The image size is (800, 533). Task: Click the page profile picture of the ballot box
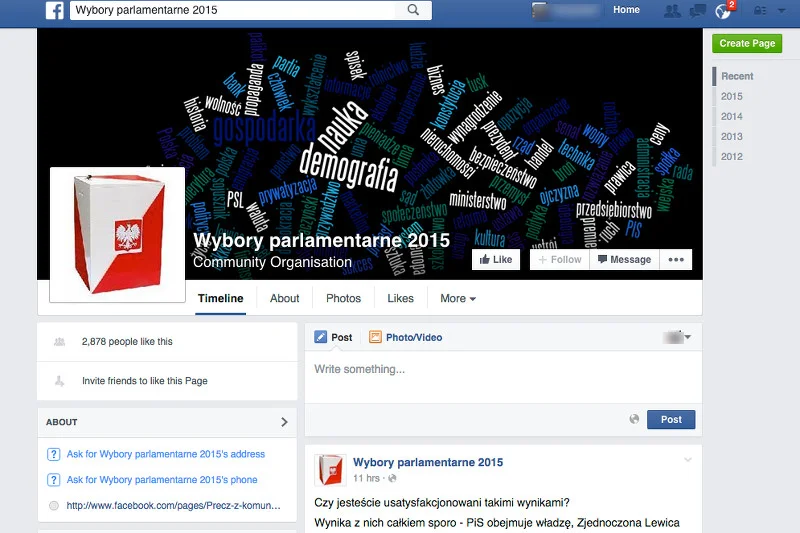click(117, 235)
